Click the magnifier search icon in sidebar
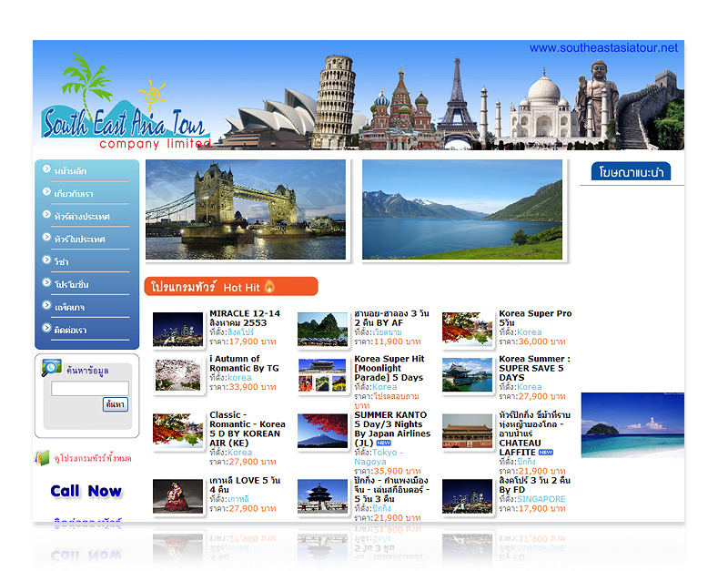Screen dimensions: 728x571 (x=51, y=368)
